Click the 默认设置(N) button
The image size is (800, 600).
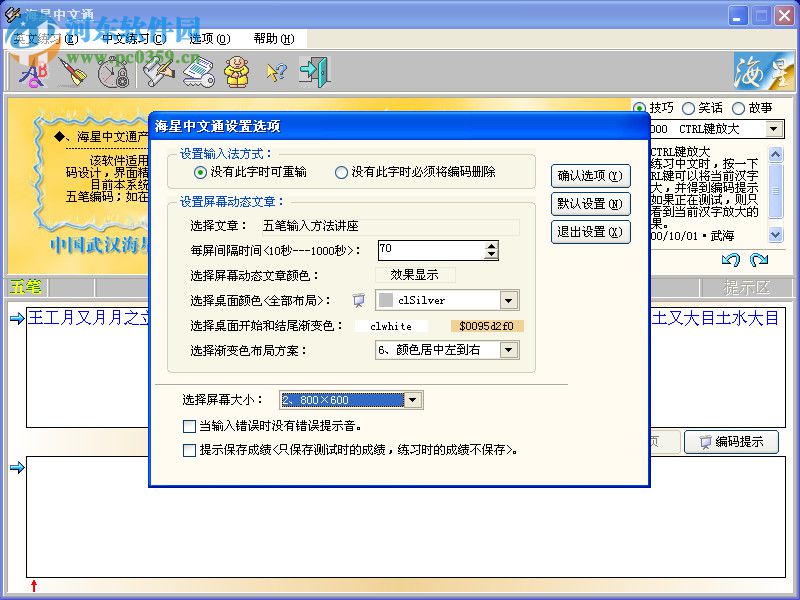[590, 204]
